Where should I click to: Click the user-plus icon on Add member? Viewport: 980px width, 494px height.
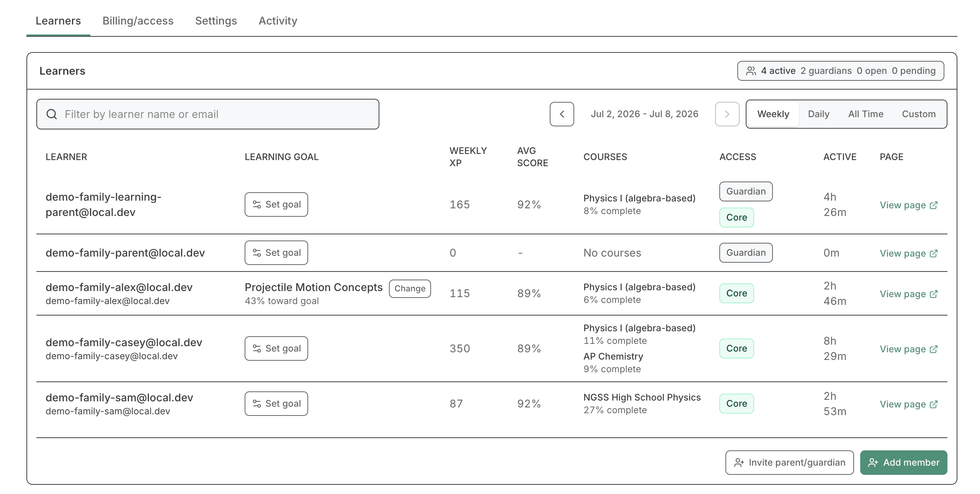point(873,463)
